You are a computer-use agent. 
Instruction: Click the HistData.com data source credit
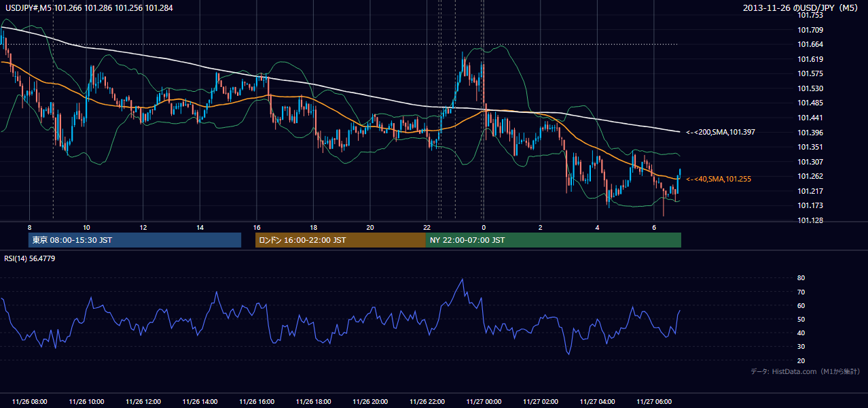806,371
